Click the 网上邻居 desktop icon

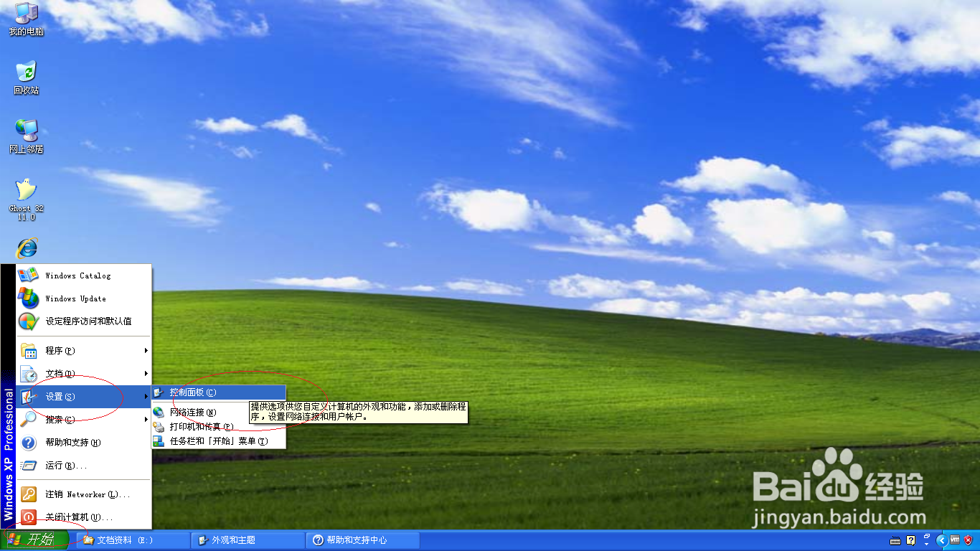[x=27, y=136]
